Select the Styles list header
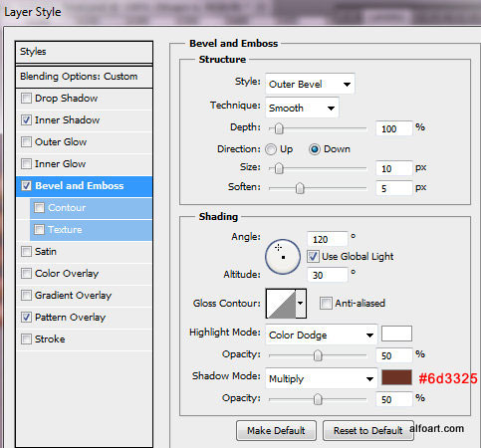This screenshot has width=481, height=448. [x=84, y=52]
